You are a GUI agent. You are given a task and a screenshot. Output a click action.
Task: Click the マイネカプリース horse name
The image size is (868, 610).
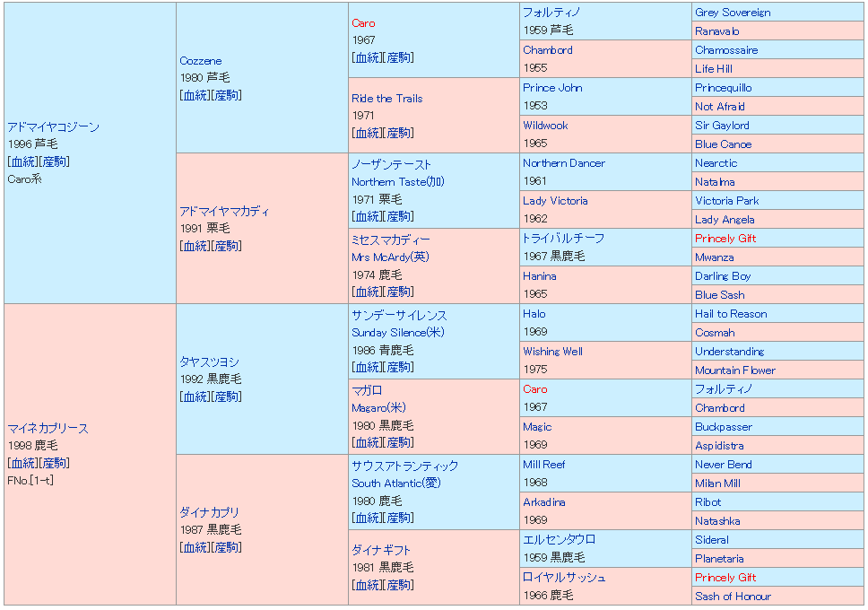click(48, 429)
